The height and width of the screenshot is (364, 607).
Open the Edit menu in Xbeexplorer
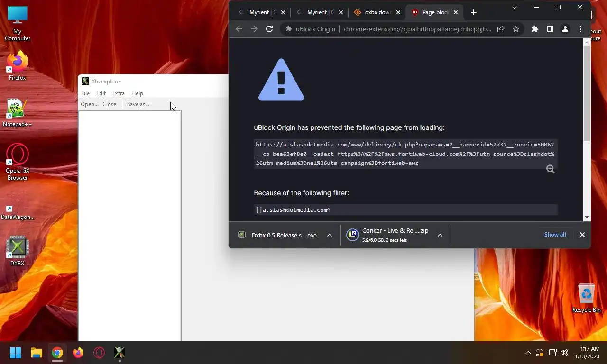click(101, 93)
